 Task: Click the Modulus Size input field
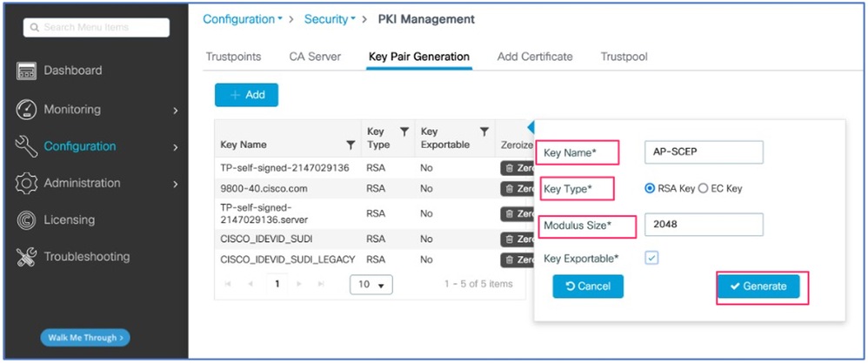click(703, 225)
